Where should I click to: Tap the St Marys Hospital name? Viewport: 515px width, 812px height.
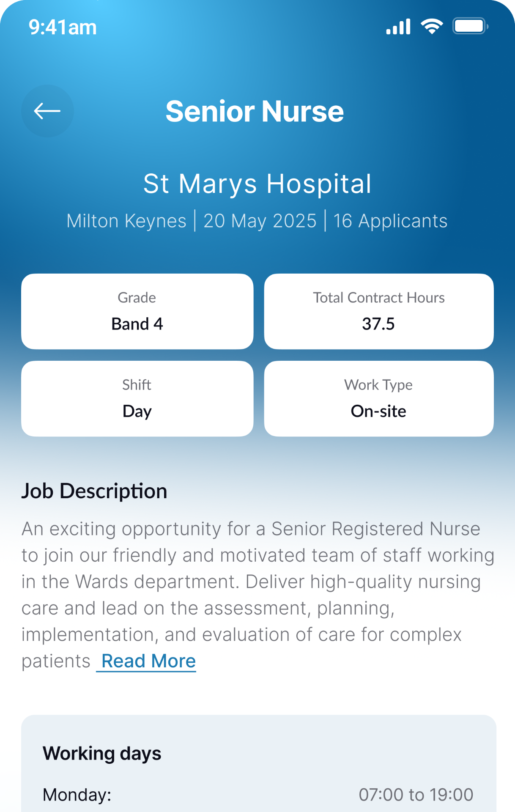click(x=257, y=184)
